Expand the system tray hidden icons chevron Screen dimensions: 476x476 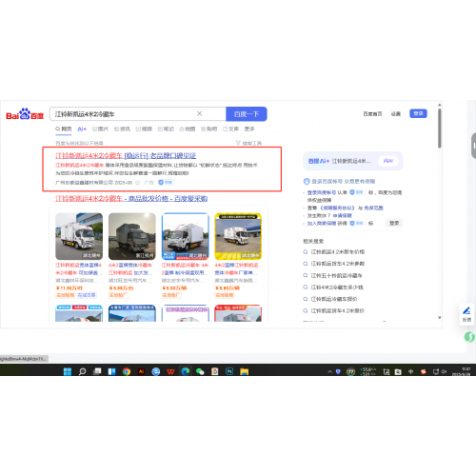pyautogui.click(x=330, y=371)
